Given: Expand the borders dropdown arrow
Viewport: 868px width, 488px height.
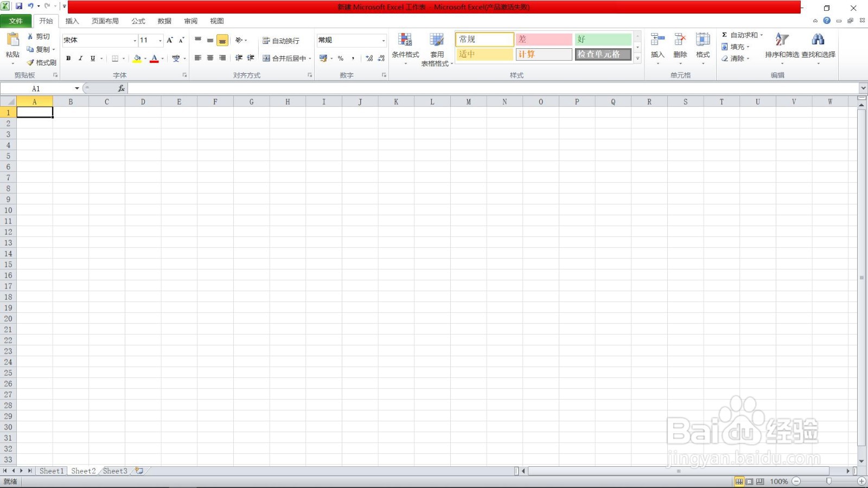Looking at the screenshot, I should pos(124,58).
